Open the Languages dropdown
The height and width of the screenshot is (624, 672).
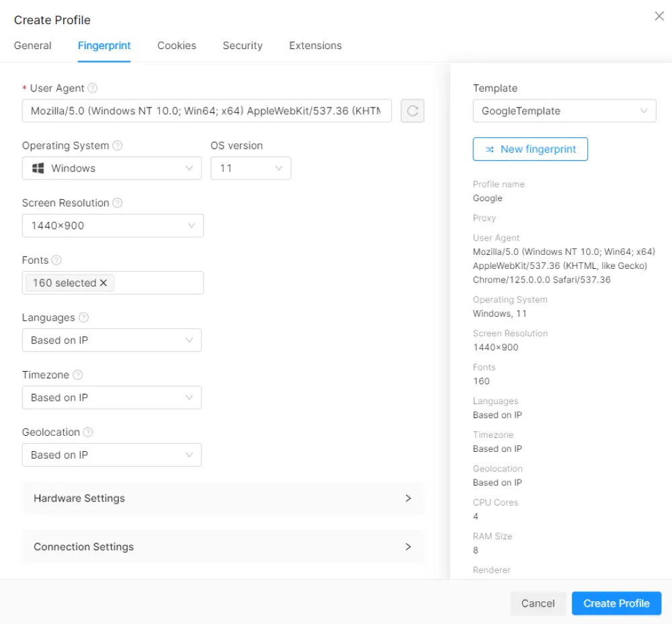(x=112, y=340)
